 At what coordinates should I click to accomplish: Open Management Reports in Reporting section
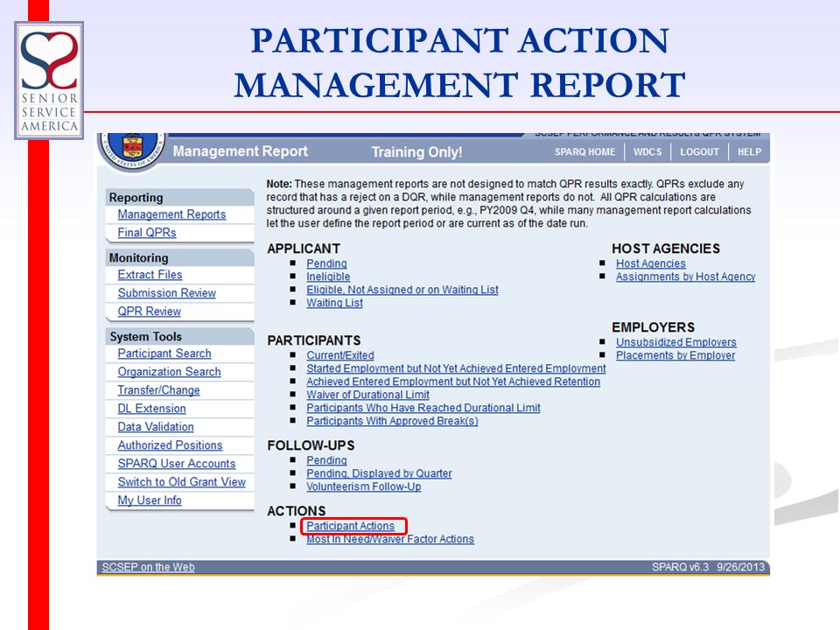pos(171,214)
